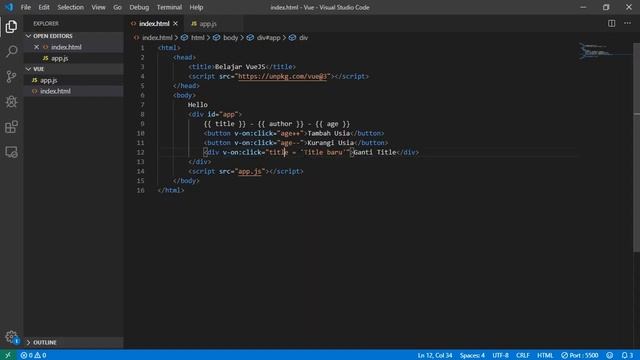Collapse the VUE folder section
The height and width of the screenshot is (360, 640).
click(73, 69)
